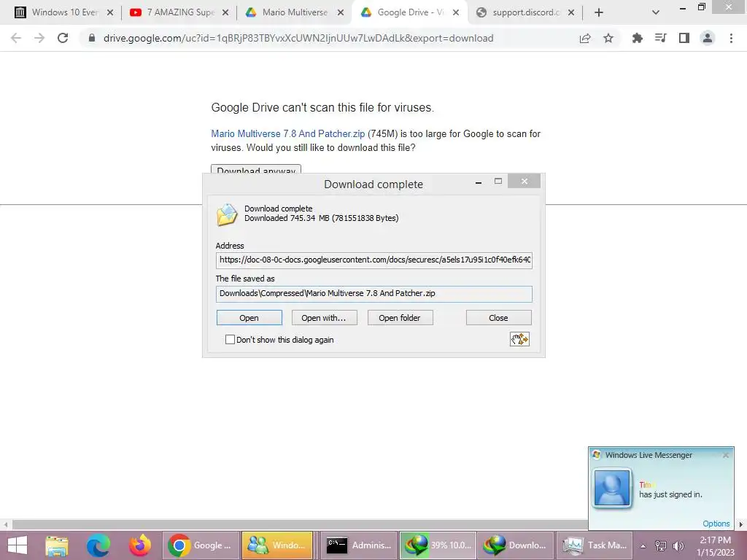Viewport: 747px width, 560px height.
Task: Maximize the Download complete dialog
Action: pos(498,182)
